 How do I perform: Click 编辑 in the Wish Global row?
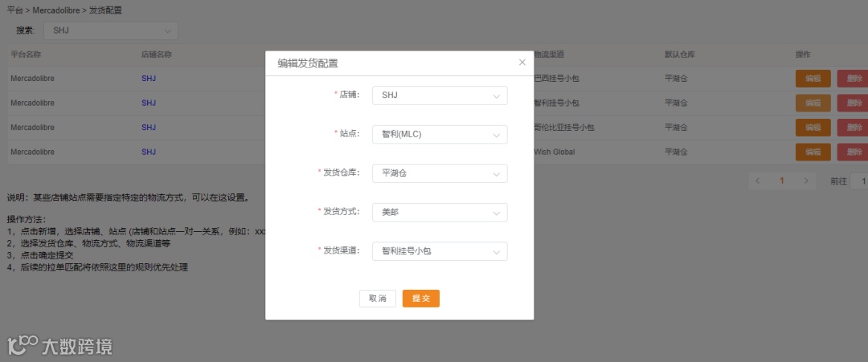813,152
